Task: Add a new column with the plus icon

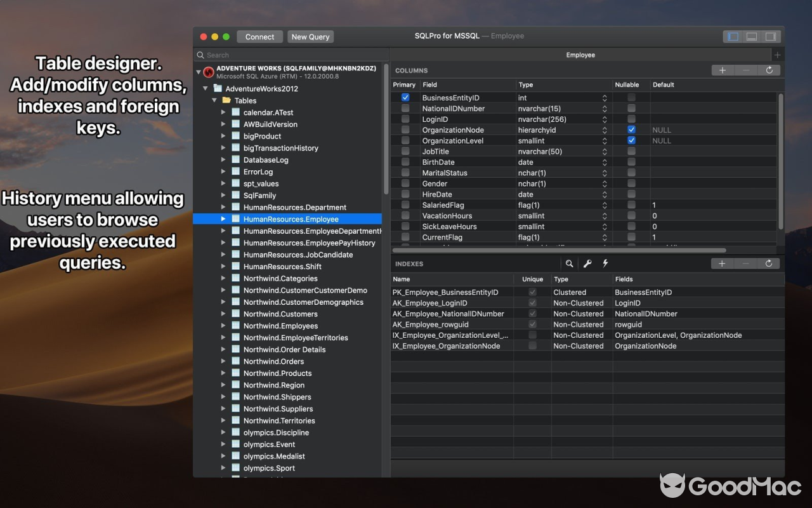Action: pyautogui.click(x=723, y=70)
